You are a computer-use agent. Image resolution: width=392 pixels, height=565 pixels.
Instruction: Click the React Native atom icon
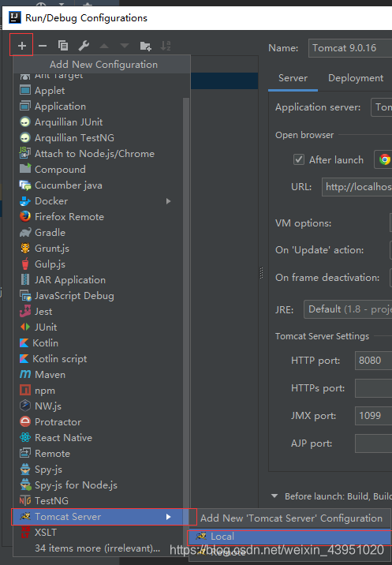[25, 437]
